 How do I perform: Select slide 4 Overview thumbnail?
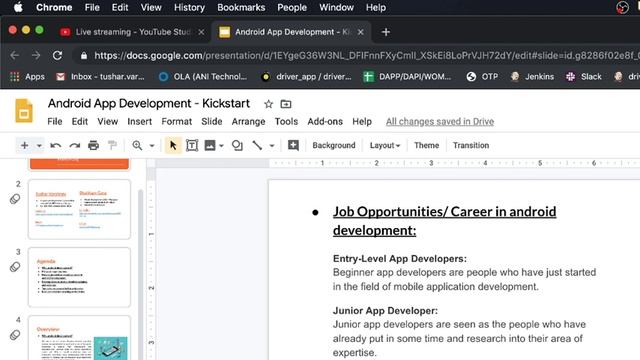point(80,338)
